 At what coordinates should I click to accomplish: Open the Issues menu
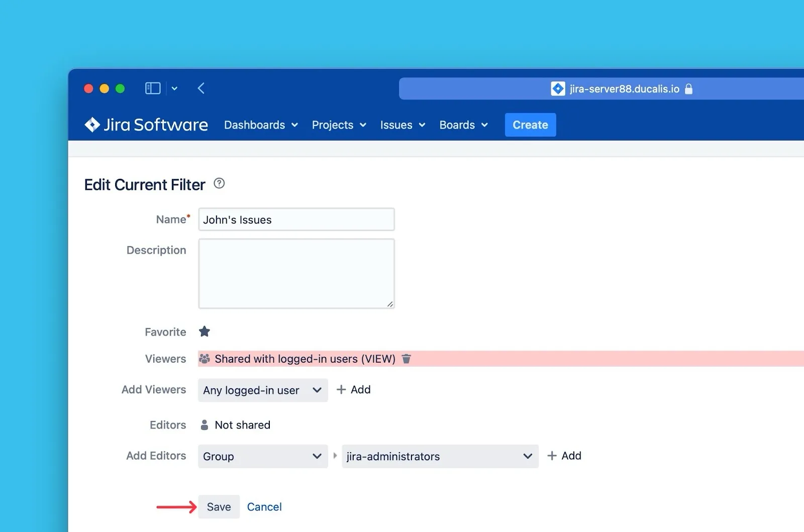click(403, 125)
